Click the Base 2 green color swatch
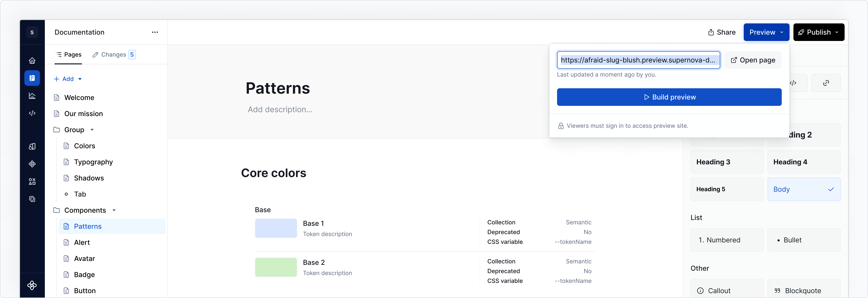868x298 pixels. pyautogui.click(x=276, y=267)
